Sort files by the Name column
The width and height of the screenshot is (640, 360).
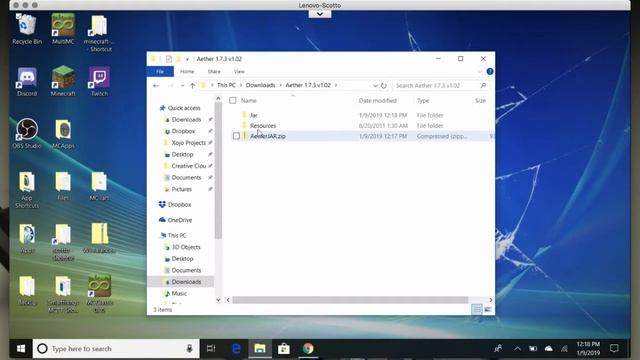(249, 100)
